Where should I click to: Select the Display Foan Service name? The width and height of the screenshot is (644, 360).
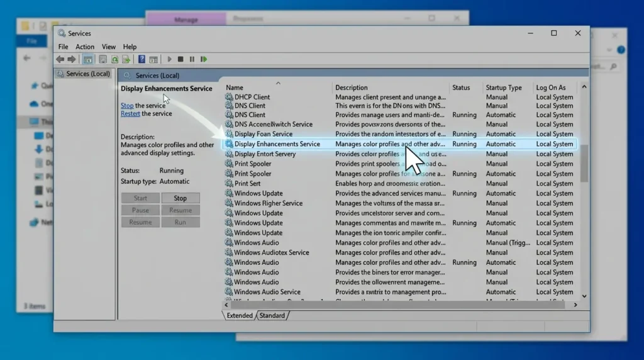[x=264, y=134]
